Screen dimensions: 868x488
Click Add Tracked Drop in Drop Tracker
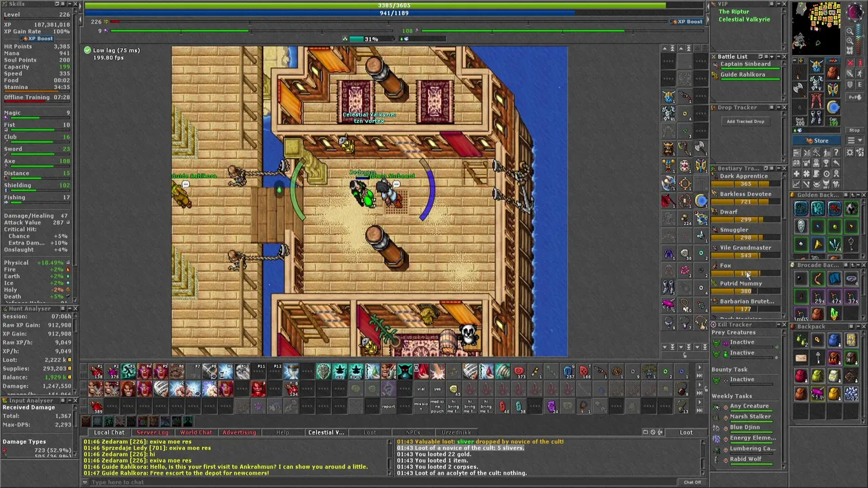[745, 121]
